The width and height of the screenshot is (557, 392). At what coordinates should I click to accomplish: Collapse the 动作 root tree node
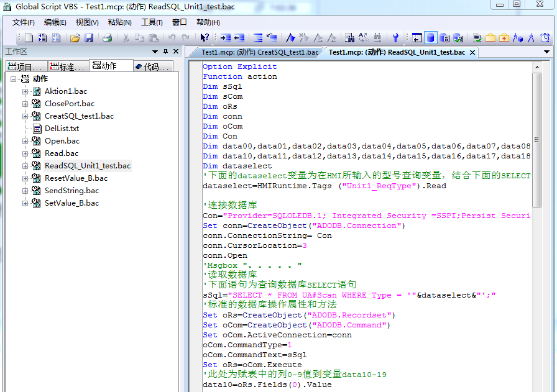(x=13, y=79)
